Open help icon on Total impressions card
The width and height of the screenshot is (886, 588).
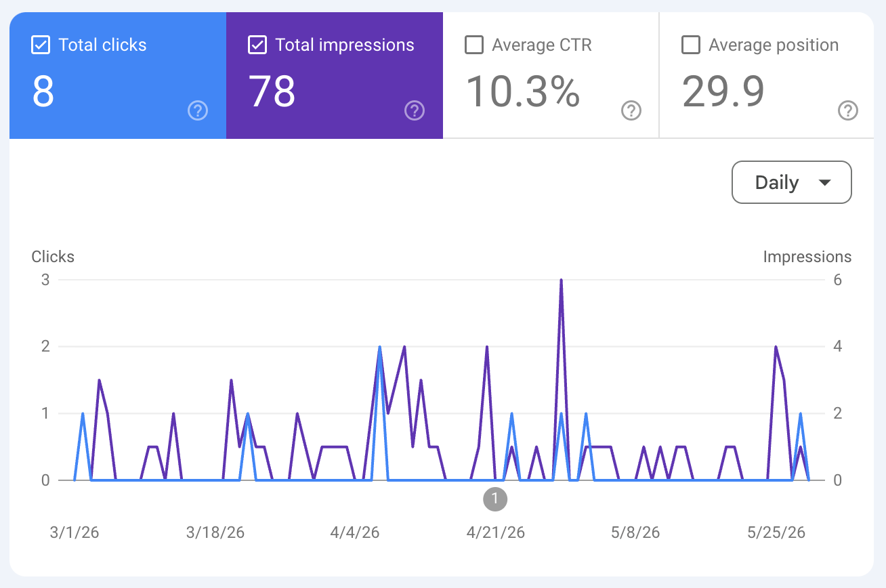coord(415,110)
